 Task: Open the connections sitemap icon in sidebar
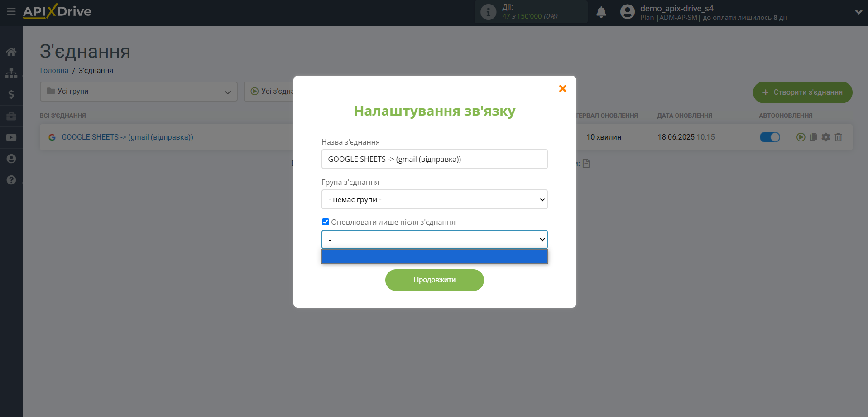click(11, 73)
